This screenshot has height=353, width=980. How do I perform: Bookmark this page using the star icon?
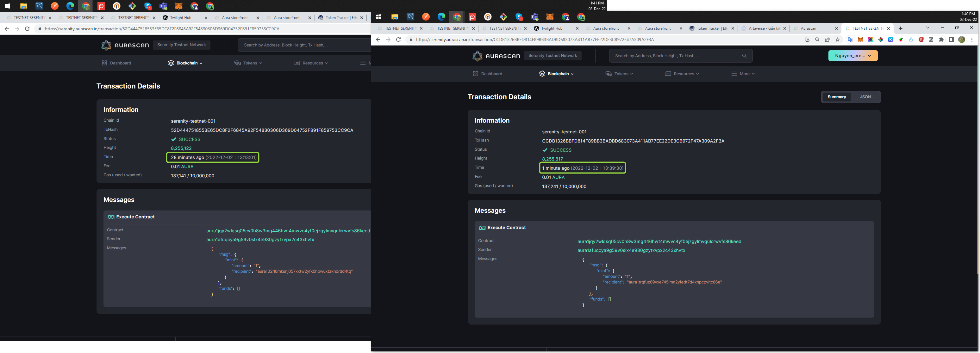coord(837,40)
